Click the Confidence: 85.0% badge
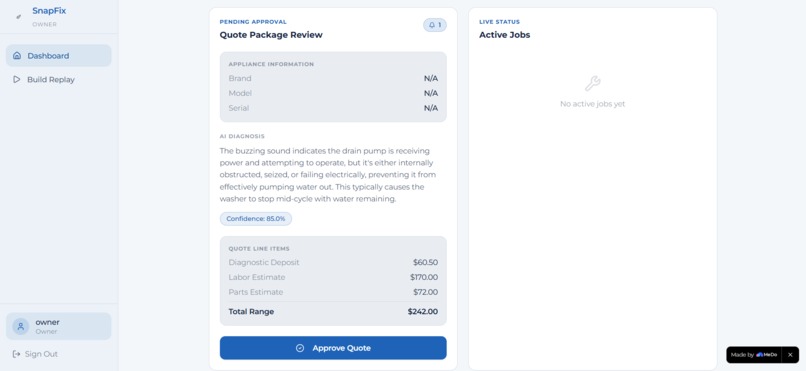The image size is (806, 371). [x=256, y=219]
